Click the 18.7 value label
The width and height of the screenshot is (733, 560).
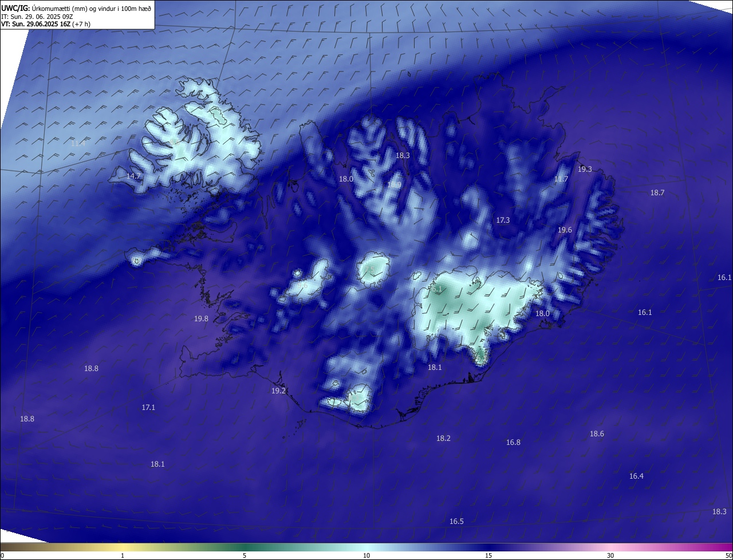tap(657, 192)
